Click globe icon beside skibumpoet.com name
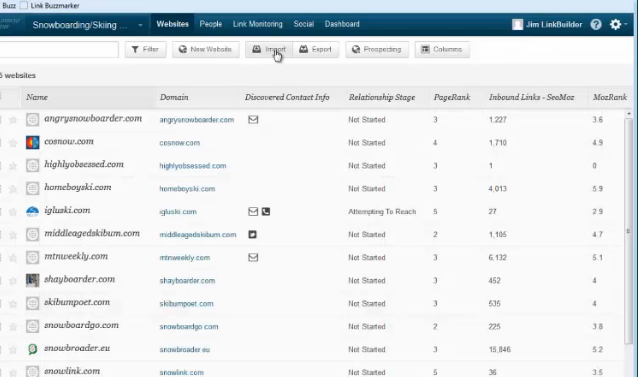Viewport: 638px width, 377px height. click(33, 303)
